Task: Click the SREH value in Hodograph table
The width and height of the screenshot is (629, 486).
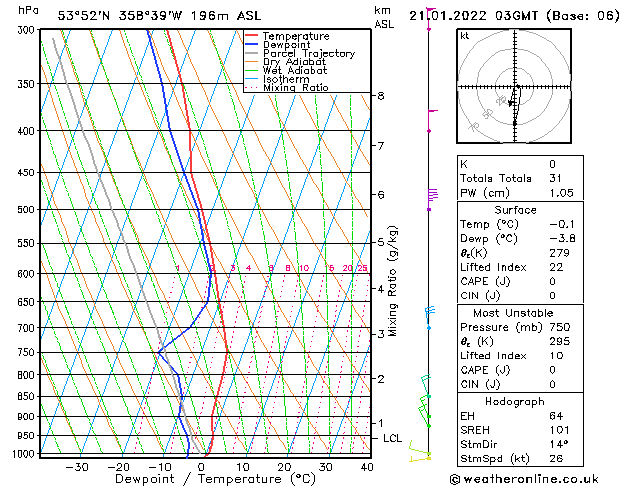Action: point(560,430)
